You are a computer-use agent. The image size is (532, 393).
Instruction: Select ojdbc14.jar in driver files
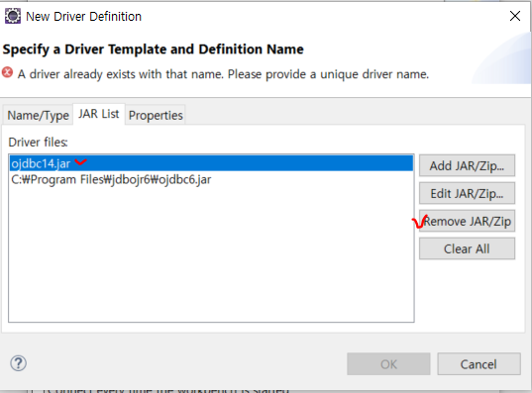pos(211,163)
